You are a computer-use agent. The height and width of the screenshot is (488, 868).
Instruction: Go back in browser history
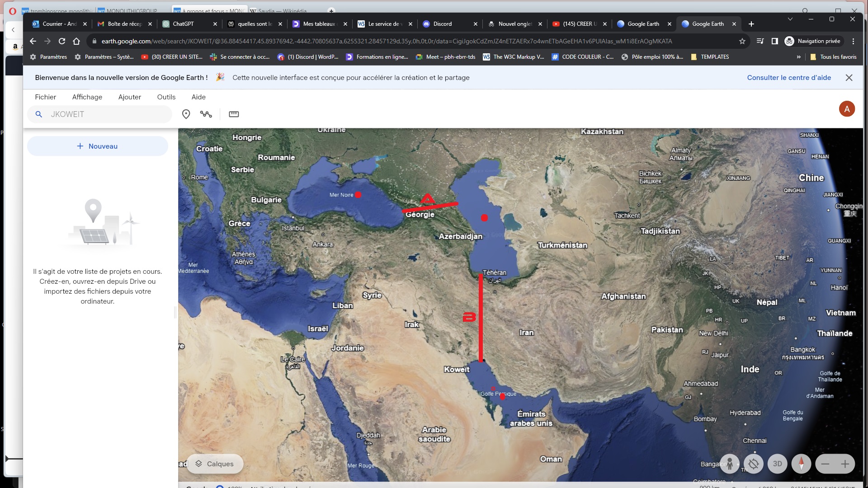click(33, 41)
